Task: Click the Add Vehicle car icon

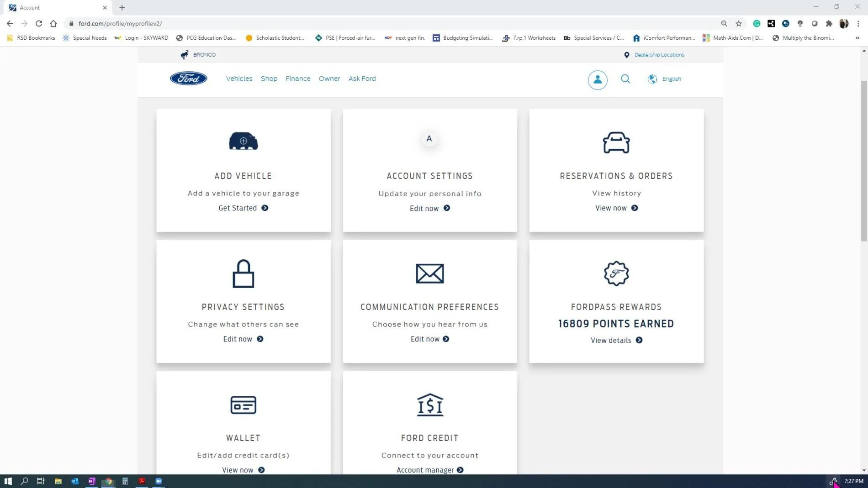Action: [x=243, y=141]
